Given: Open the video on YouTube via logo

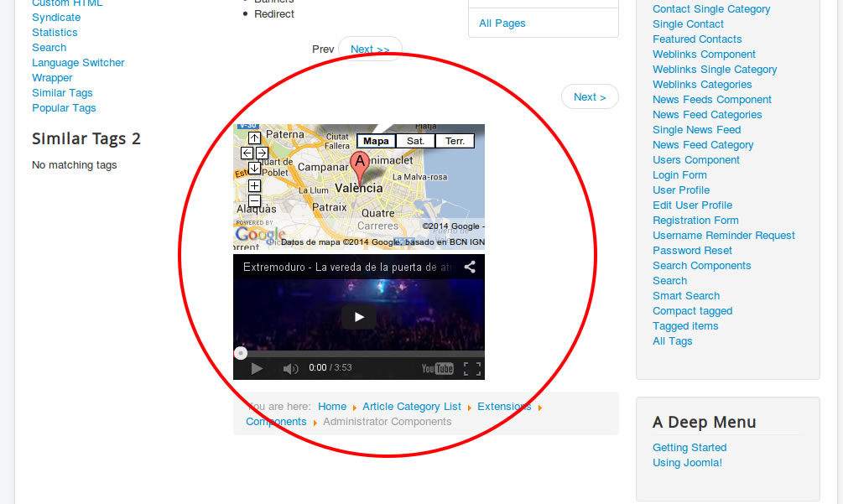Looking at the screenshot, I should [437, 368].
